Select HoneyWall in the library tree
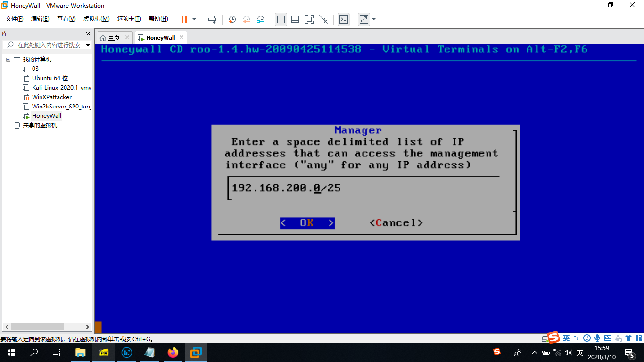Screen dimensions: 644x362 [x=47, y=116]
